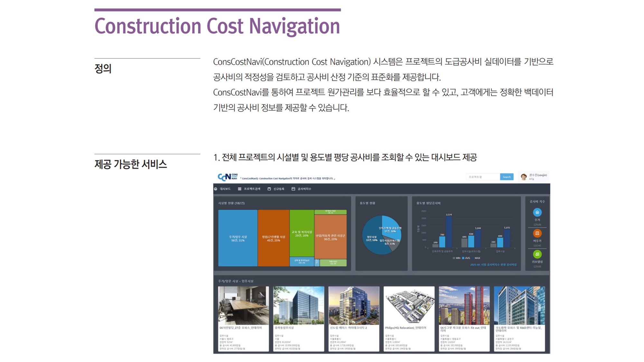
Task: Open the 신도림 에이스 하이테크시티 2 thumbnail
Action: 354,305
